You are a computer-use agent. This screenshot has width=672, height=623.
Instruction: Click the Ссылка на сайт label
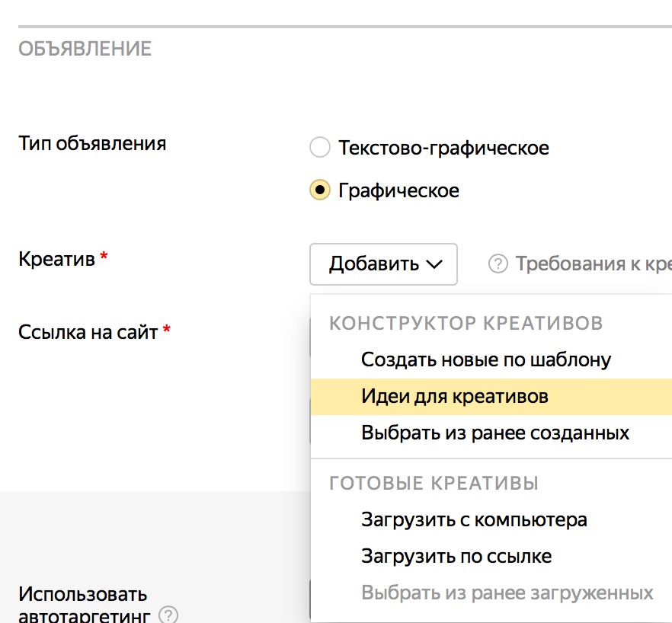[x=88, y=332]
